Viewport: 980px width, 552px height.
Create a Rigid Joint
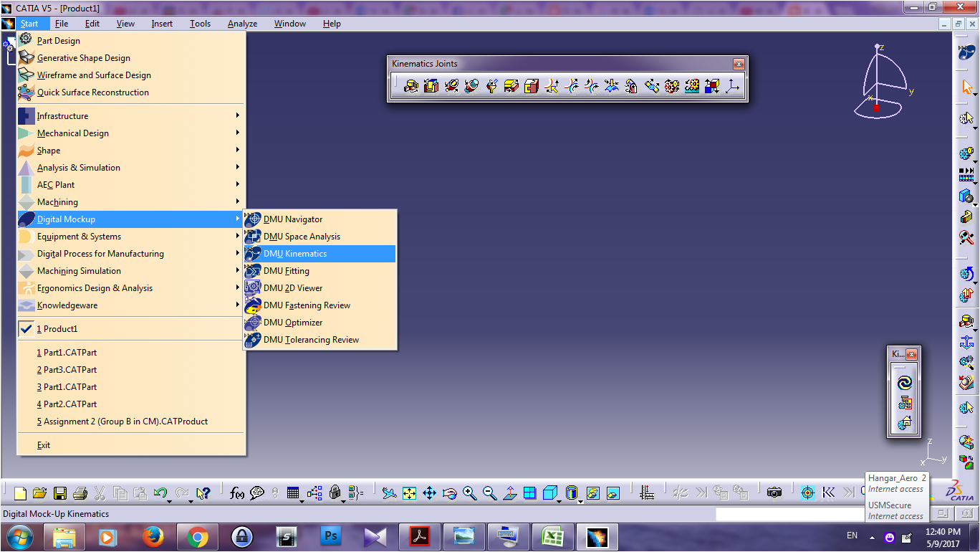pyautogui.click(x=531, y=85)
